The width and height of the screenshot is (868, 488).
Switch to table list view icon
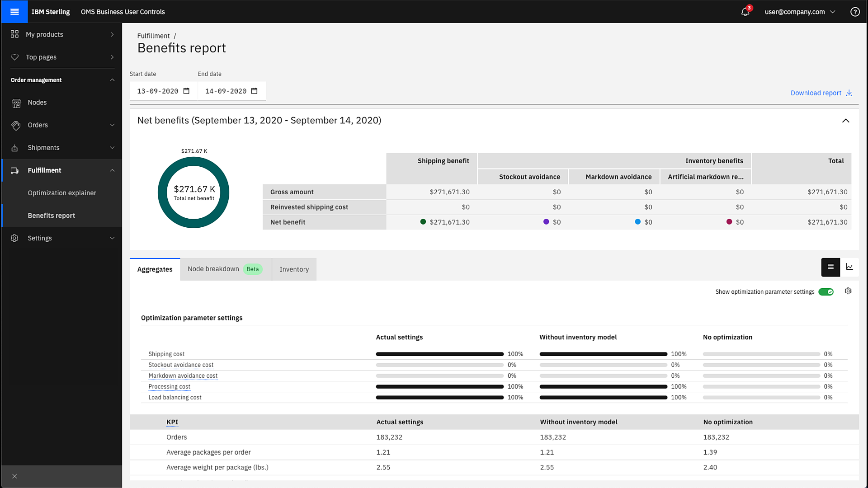830,267
